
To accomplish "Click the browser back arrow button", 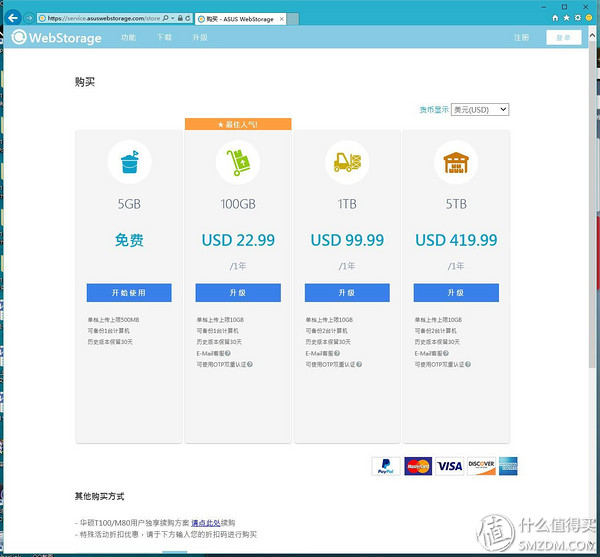I will coord(13,18).
